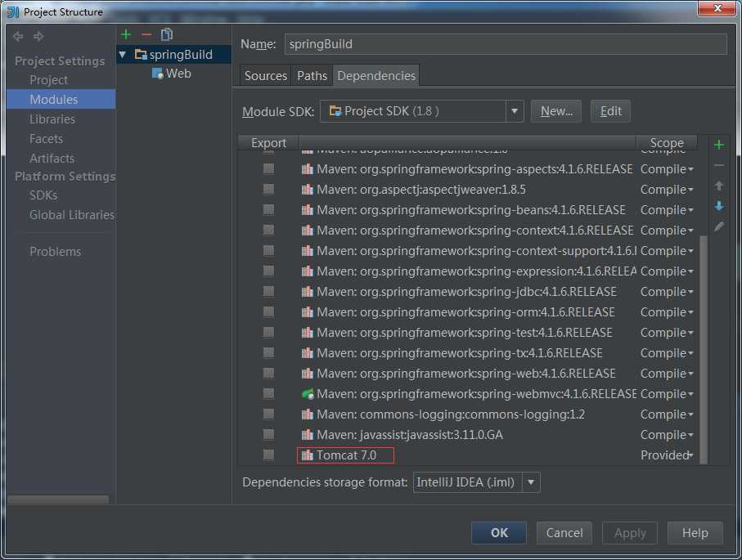
Task: Edit dependency using pencil icon
Action: click(x=719, y=226)
